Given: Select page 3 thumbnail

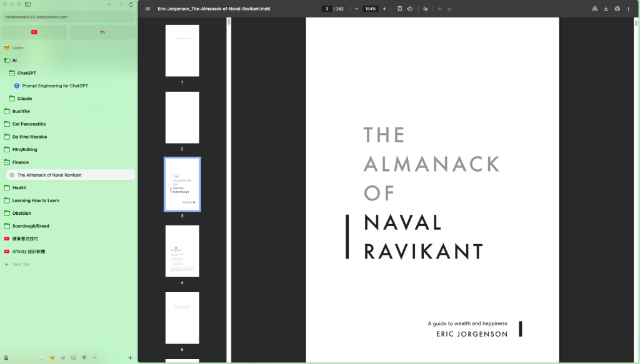Looking at the screenshot, I should click(x=182, y=184).
